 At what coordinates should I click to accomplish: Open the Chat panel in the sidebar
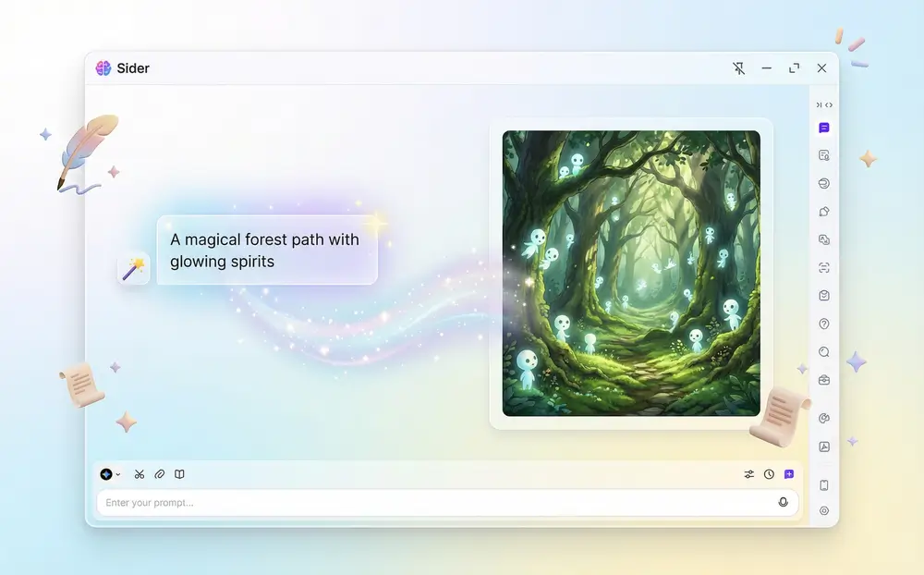pos(824,128)
